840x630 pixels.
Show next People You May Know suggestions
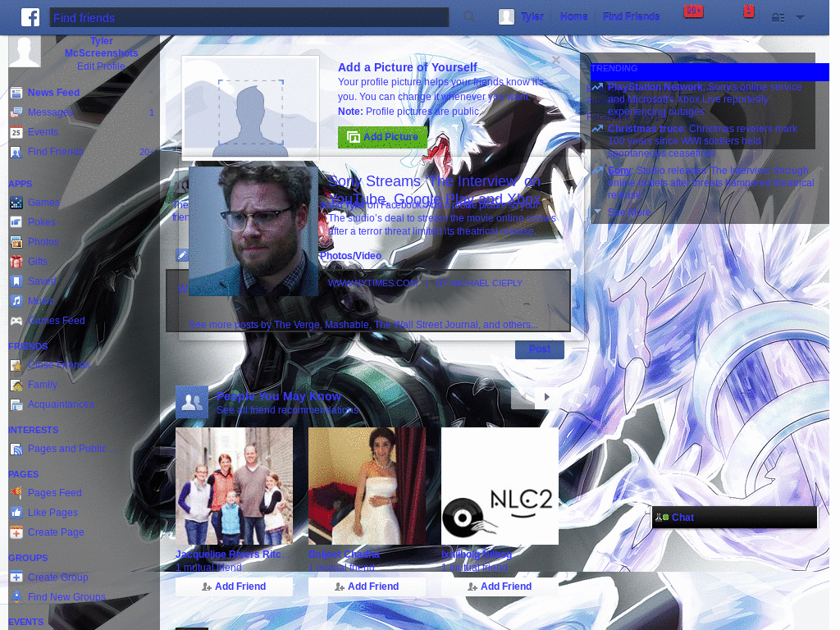(546, 397)
